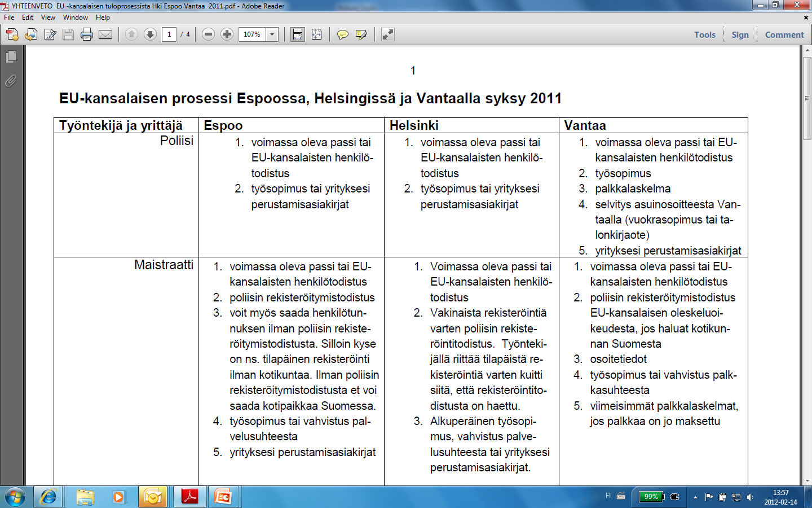
Task: Open the Windows Start menu
Action: click(x=15, y=497)
